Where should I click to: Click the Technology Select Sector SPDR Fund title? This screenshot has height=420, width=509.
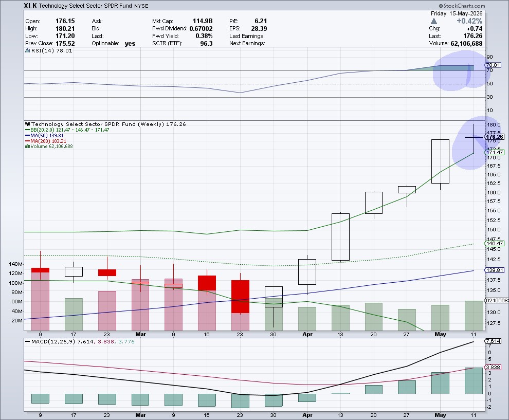click(x=85, y=6)
